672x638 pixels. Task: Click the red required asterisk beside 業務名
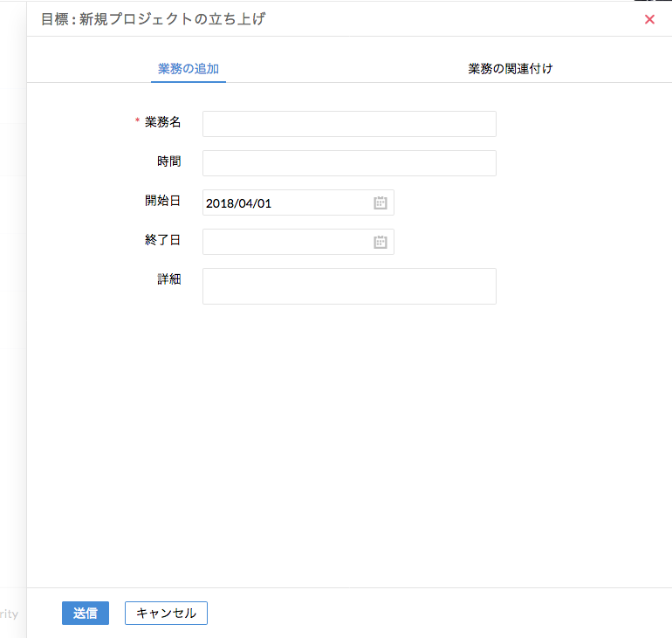(x=137, y=122)
